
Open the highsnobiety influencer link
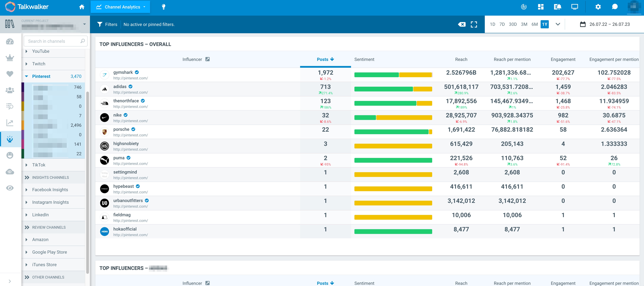(x=126, y=143)
